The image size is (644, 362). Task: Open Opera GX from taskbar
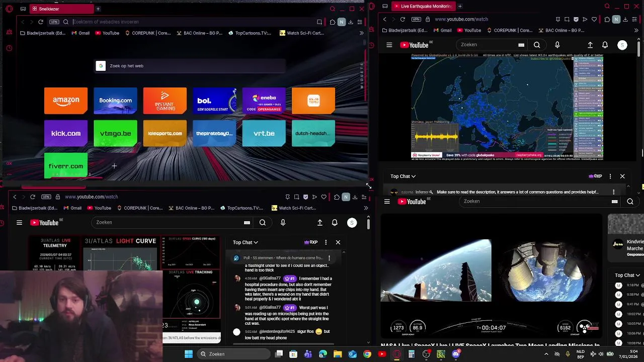[397, 354]
